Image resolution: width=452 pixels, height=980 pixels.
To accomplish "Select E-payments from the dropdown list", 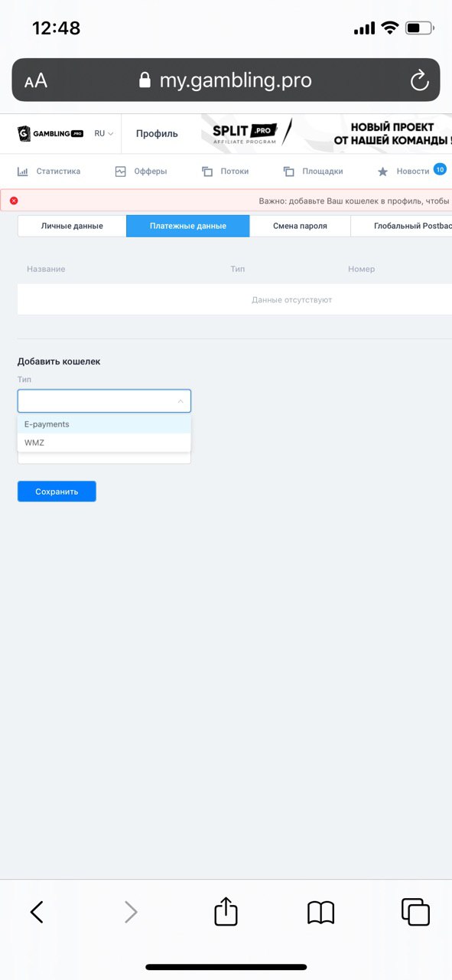I will click(x=104, y=424).
